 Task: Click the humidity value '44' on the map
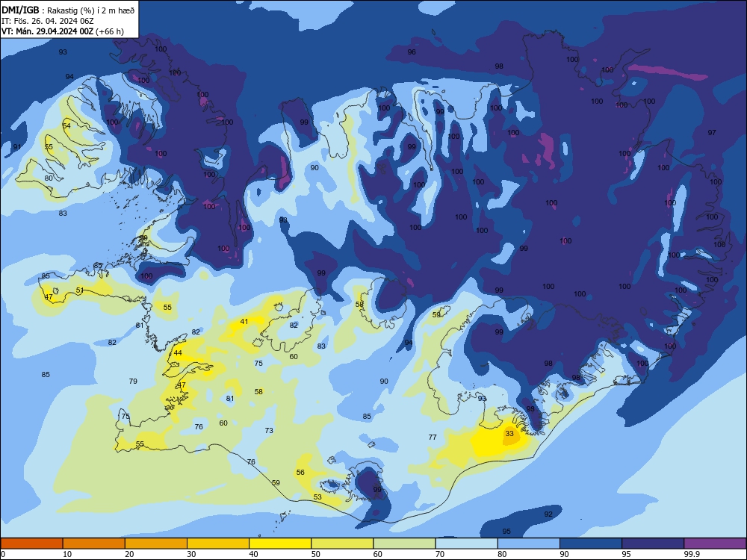pos(178,353)
